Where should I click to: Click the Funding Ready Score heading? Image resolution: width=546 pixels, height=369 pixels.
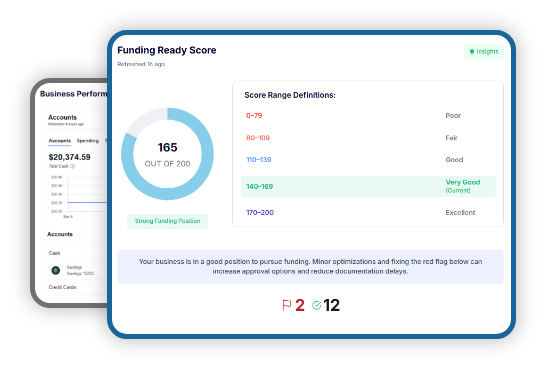point(167,50)
